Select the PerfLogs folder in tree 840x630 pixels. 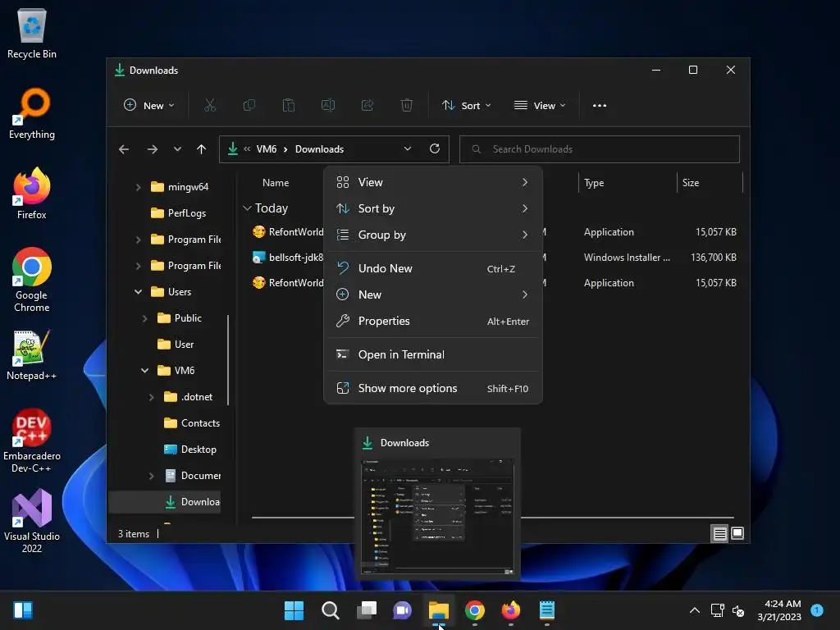pos(178,213)
